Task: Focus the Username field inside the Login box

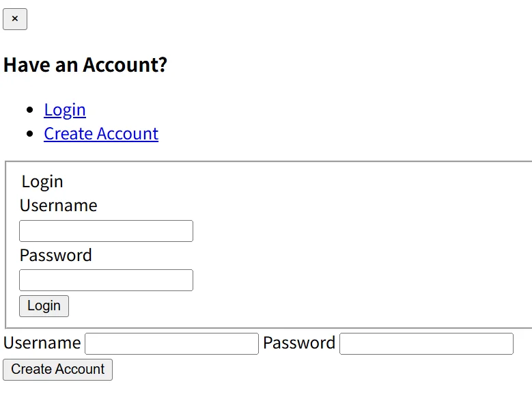Action: (106, 231)
